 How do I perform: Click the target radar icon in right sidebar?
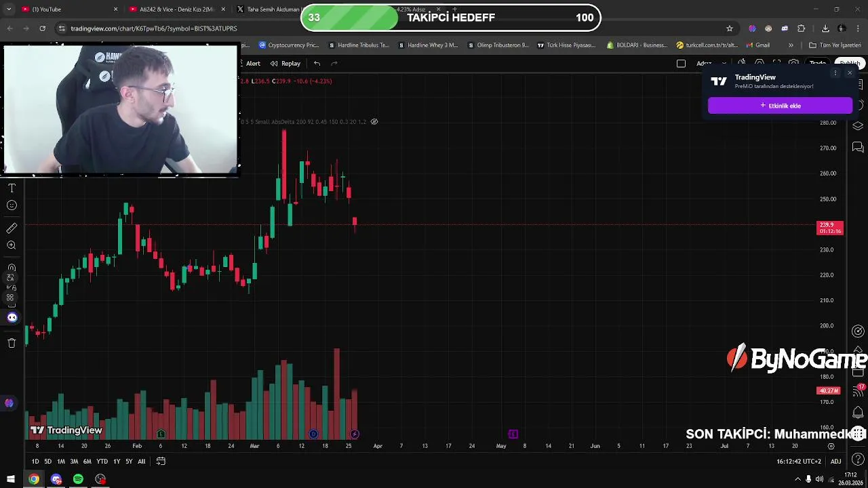(858, 331)
